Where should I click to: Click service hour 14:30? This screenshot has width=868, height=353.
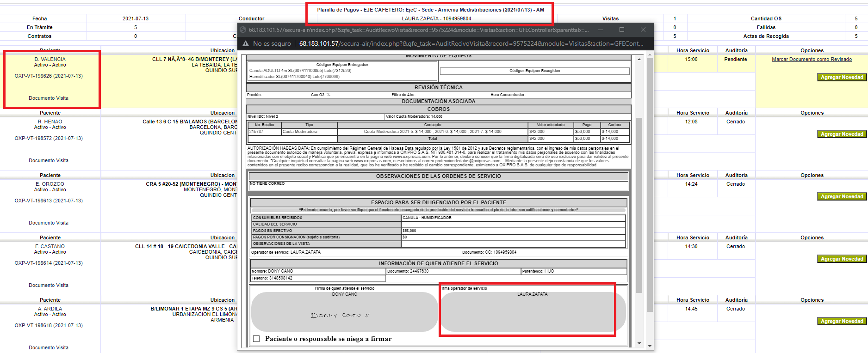pos(691,246)
